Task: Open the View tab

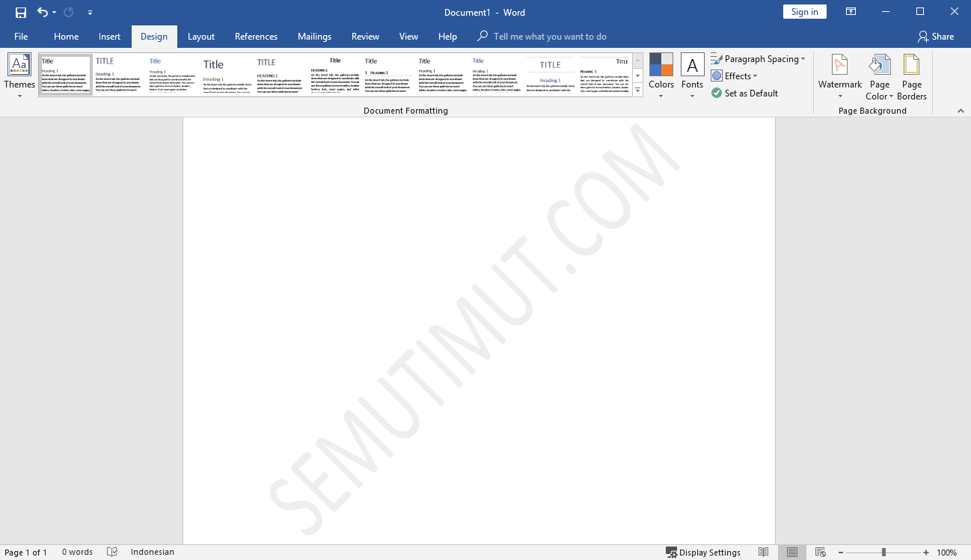Action: [x=409, y=36]
